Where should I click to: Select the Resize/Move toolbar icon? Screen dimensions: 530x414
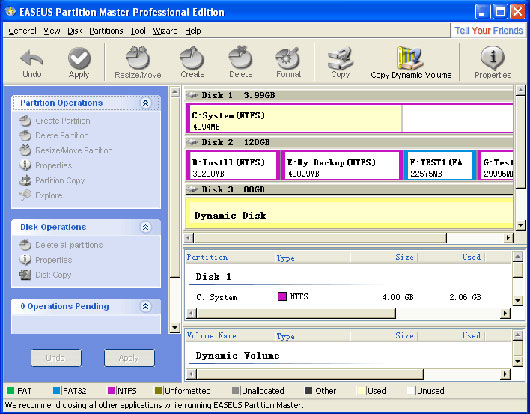point(138,63)
